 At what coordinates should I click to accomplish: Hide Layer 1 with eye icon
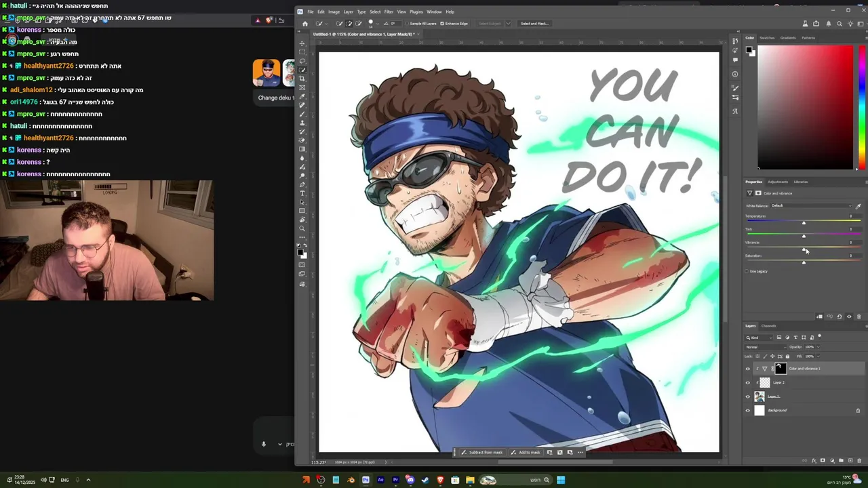coord(748,396)
